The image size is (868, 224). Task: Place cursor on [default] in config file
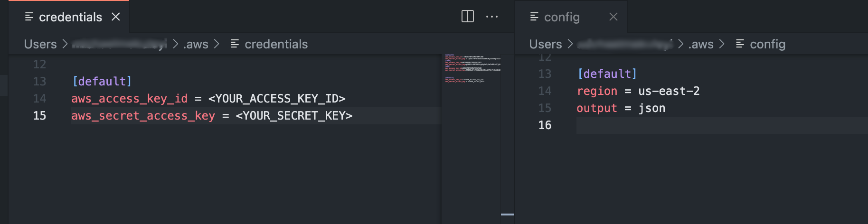coord(607,74)
